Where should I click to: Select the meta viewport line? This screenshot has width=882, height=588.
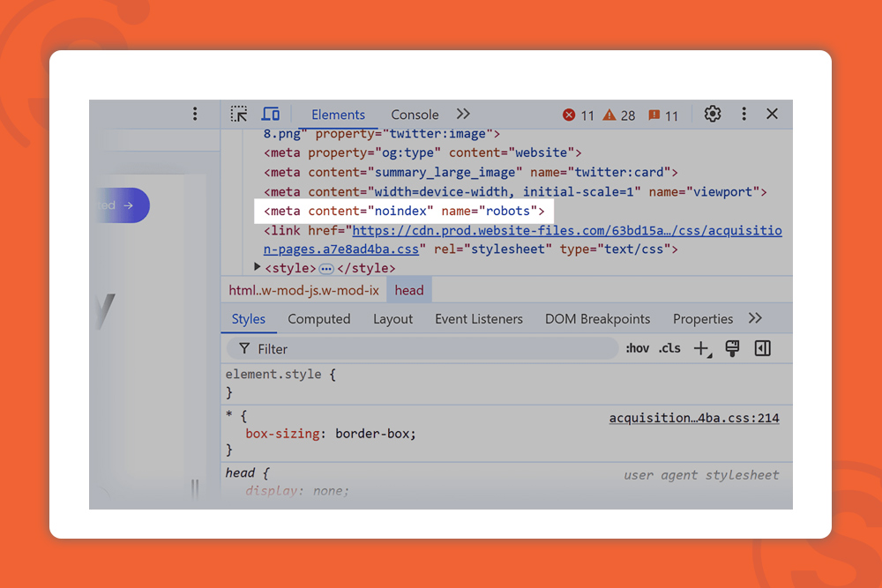[x=515, y=191]
